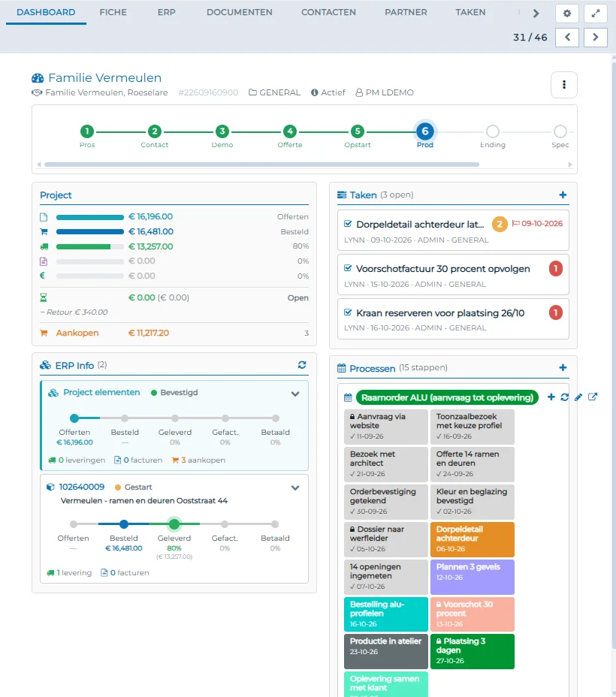Click the purple invoice icon in Project
The height and width of the screenshot is (697, 616).
pos(44,261)
